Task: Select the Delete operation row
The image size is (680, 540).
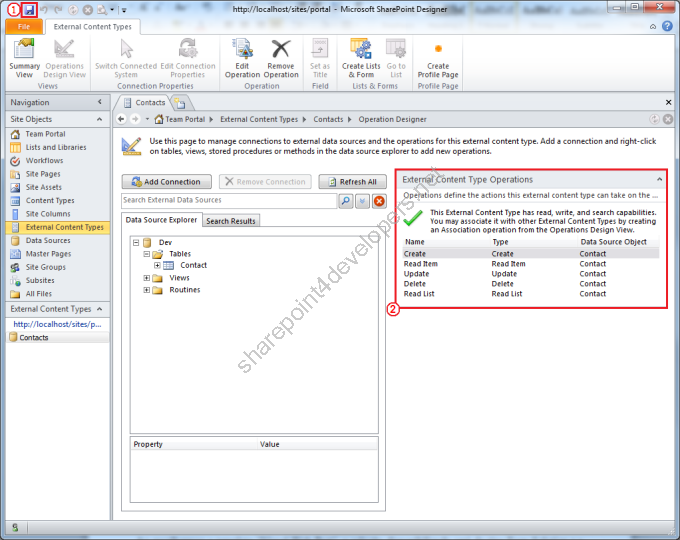Action: [x=531, y=284]
